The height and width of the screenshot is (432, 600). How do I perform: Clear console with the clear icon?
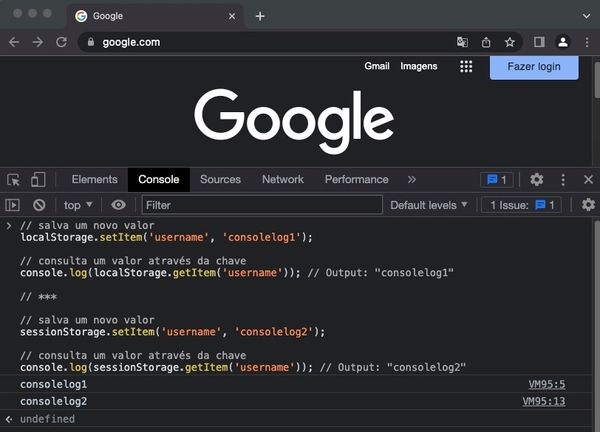click(x=39, y=205)
